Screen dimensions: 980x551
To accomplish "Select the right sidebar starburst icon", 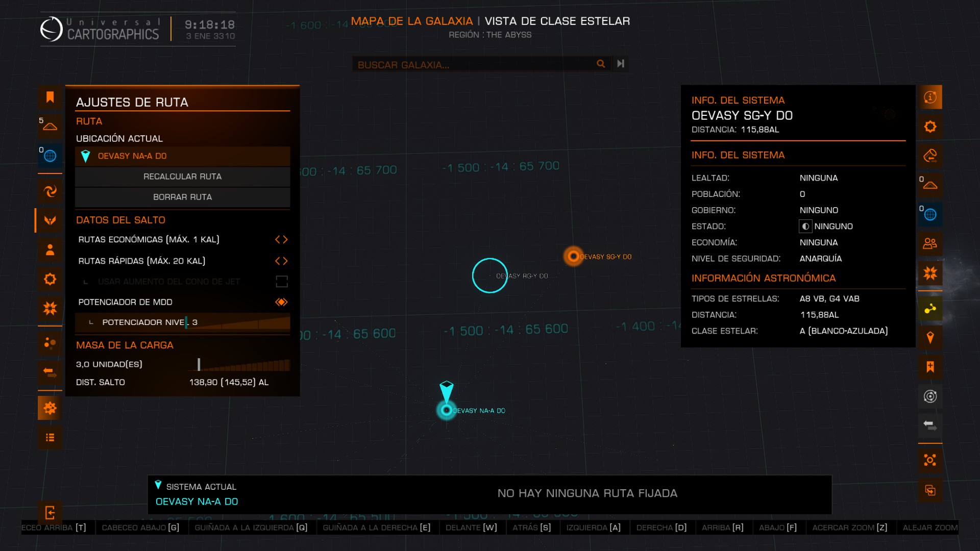I will click(x=930, y=273).
